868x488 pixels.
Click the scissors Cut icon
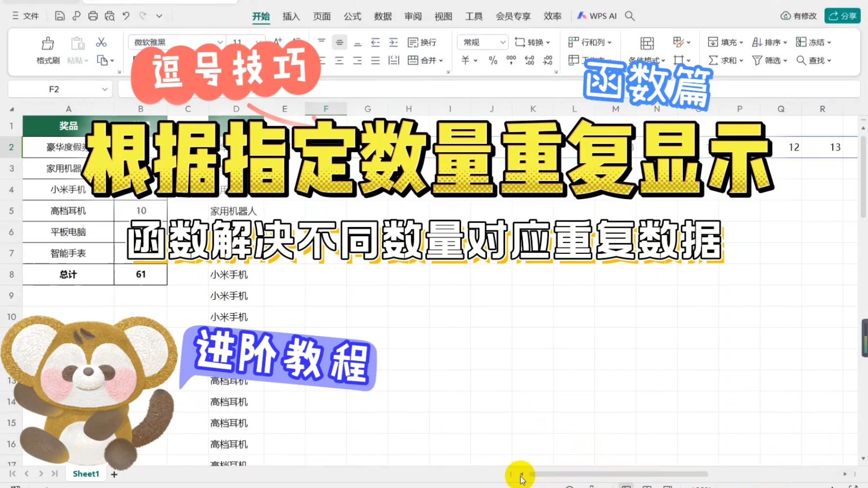[101, 42]
